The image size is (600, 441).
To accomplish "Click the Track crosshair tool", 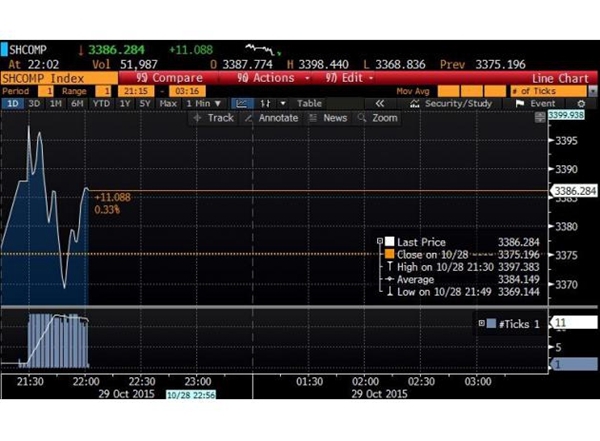I will point(214,118).
